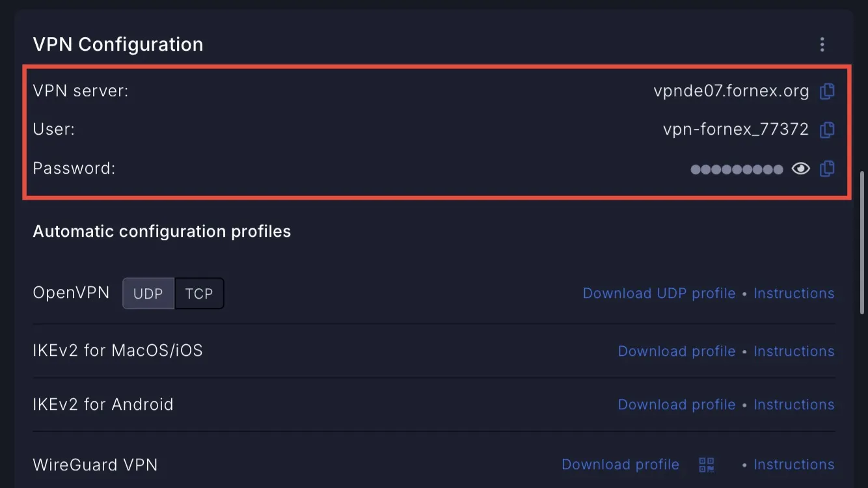This screenshot has width=868, height=488.
Task: Open the VPN Configuration options menu
Action: point(822,44)
